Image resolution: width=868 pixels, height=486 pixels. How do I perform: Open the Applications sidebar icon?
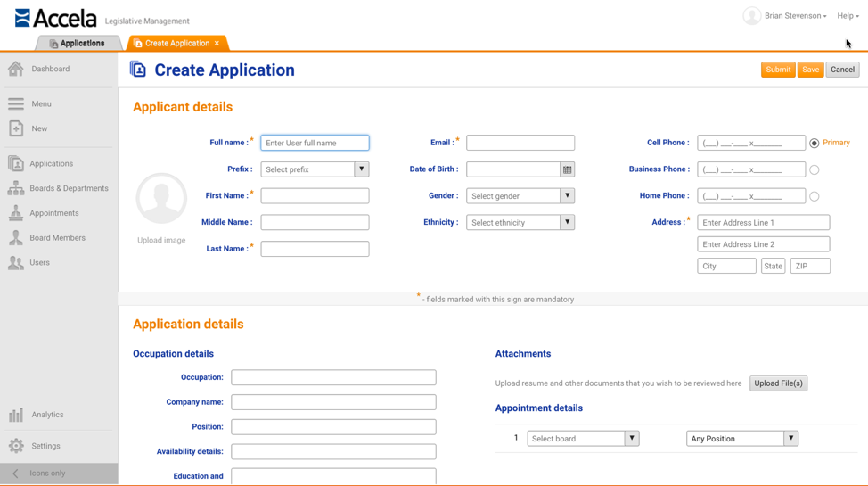pyautogui.click(x=16, y=163)
